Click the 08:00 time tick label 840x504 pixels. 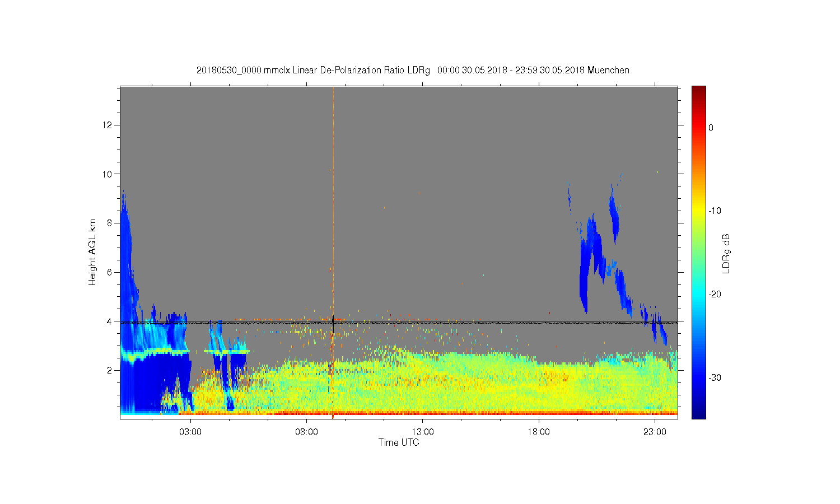pyautogui.click(x=307, y=432)
